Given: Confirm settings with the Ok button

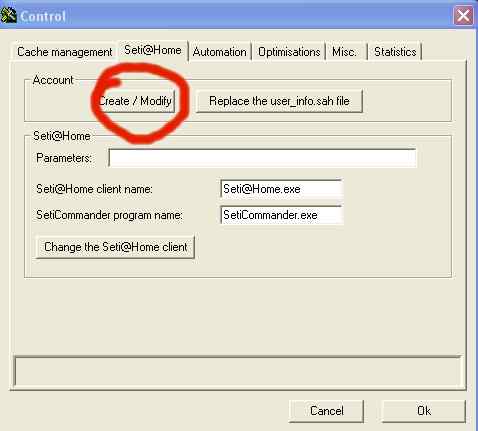Looking at the screenshot, I should (x=424, y=411).
